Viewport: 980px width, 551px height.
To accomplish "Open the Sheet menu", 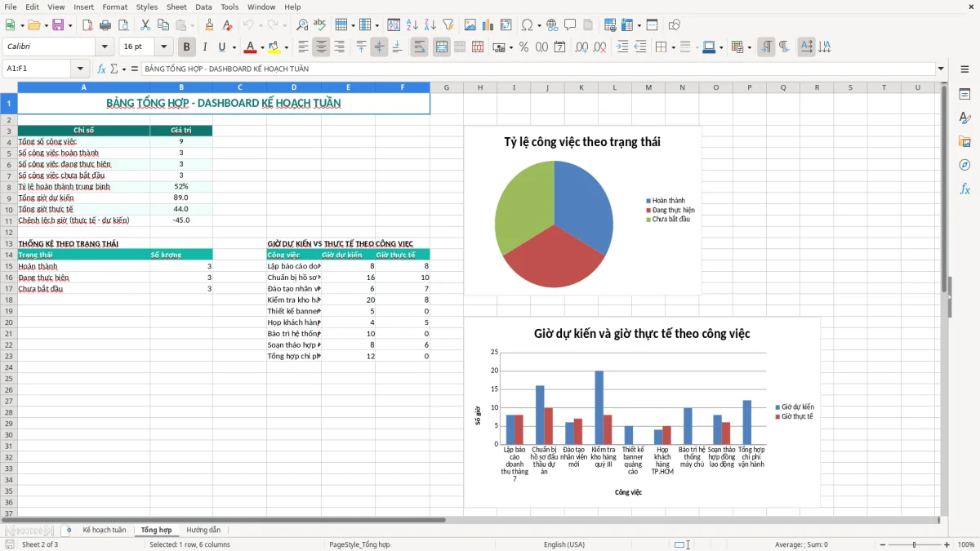I will (176, 7).
